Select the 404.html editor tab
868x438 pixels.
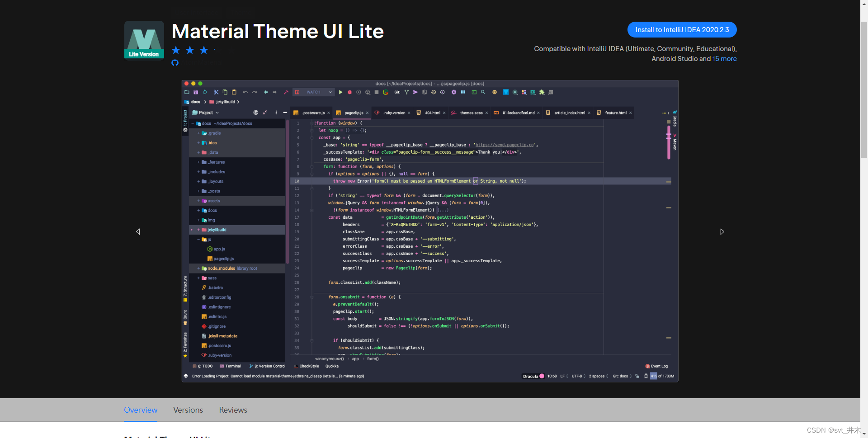click(x=431, y=113)
